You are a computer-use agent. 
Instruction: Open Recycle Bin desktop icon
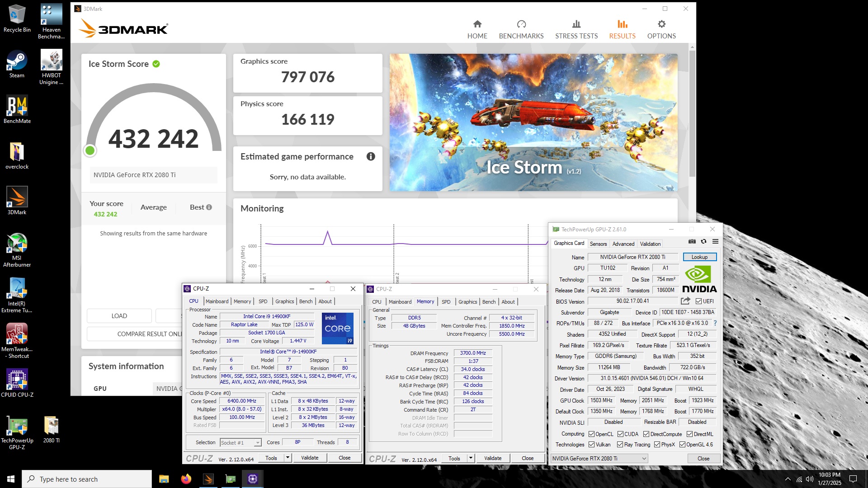tap(17, 19)
